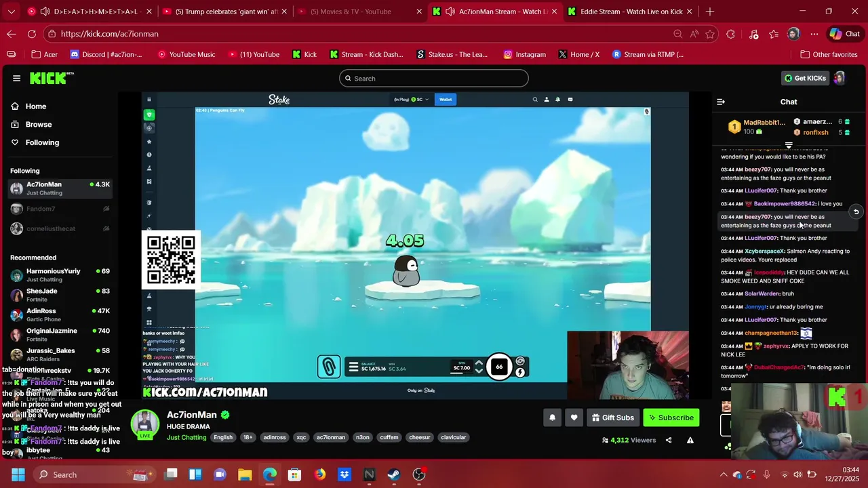Click the share stream icon
Image resolution: width=868 pixels, height=488 pixels.
(669, 441)
